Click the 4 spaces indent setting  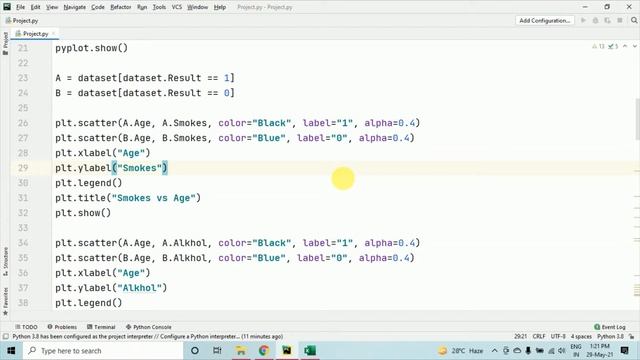coord(581,337)
